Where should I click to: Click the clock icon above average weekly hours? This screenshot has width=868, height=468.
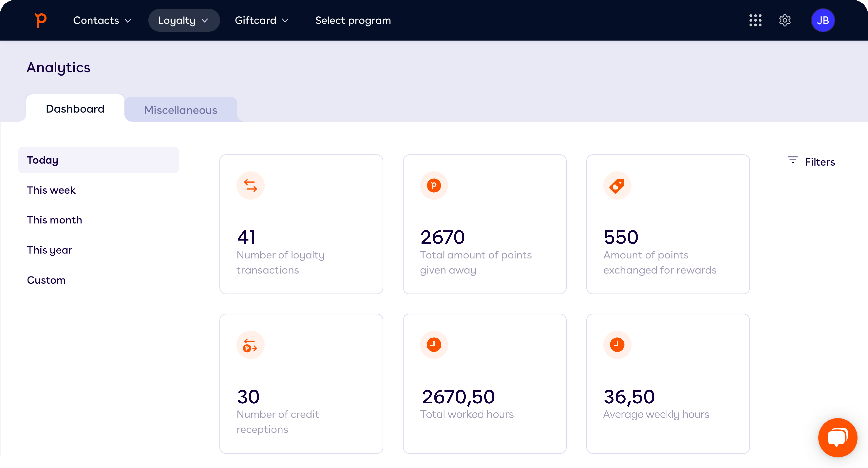point(617,344)
